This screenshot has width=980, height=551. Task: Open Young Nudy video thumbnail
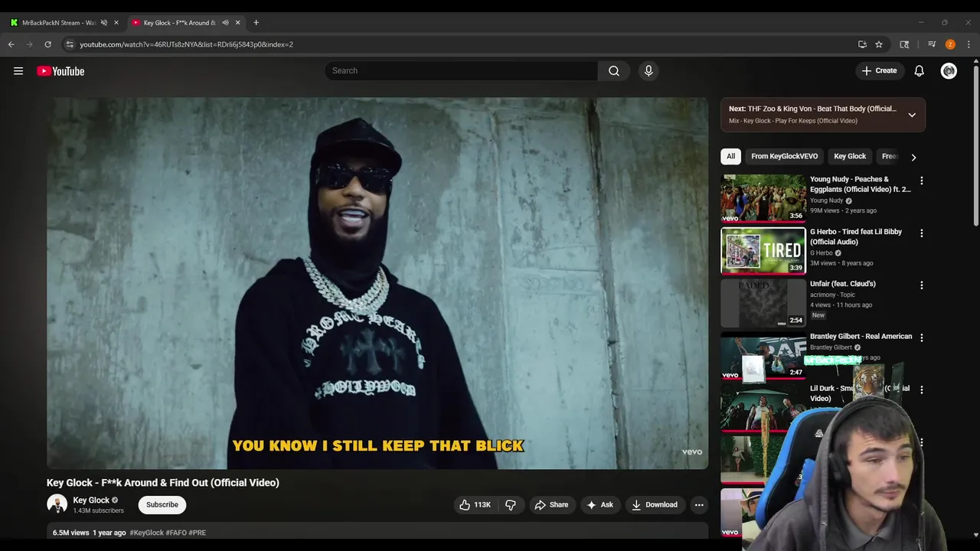pos(763,198)
